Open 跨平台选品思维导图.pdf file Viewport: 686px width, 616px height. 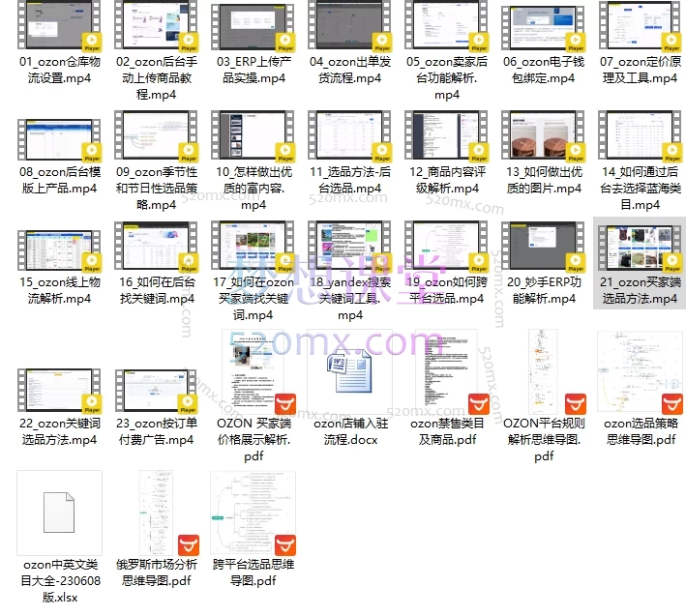(253, 512)
